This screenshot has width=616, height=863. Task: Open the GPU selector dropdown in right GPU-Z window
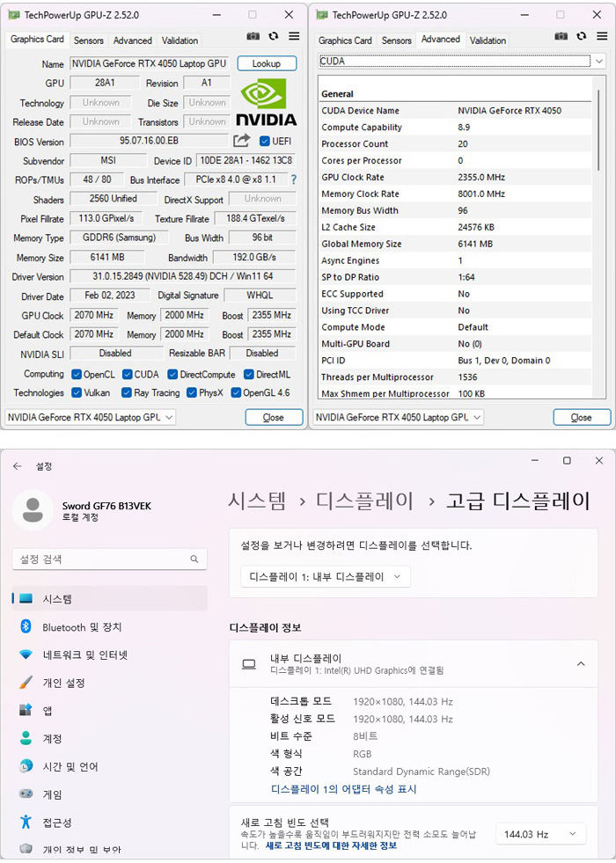(x=399, y=417)
